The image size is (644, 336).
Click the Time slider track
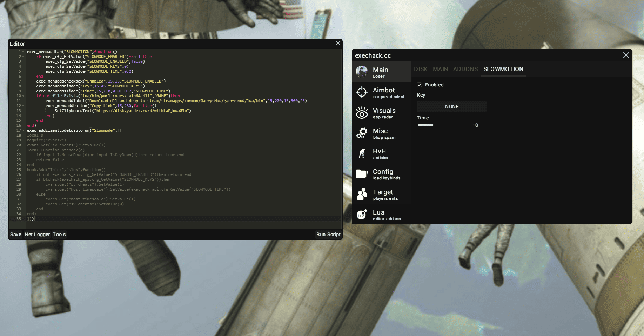point(445,125)
